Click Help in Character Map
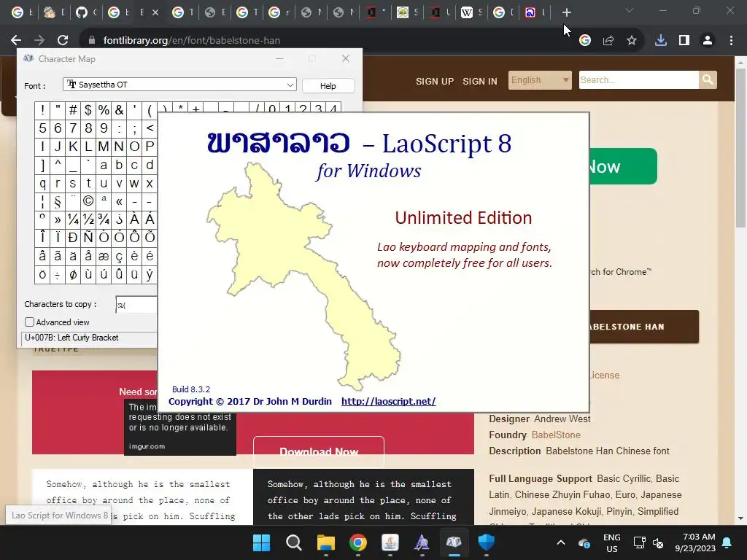This screenshot has width=747, height=560. (328, 86)
